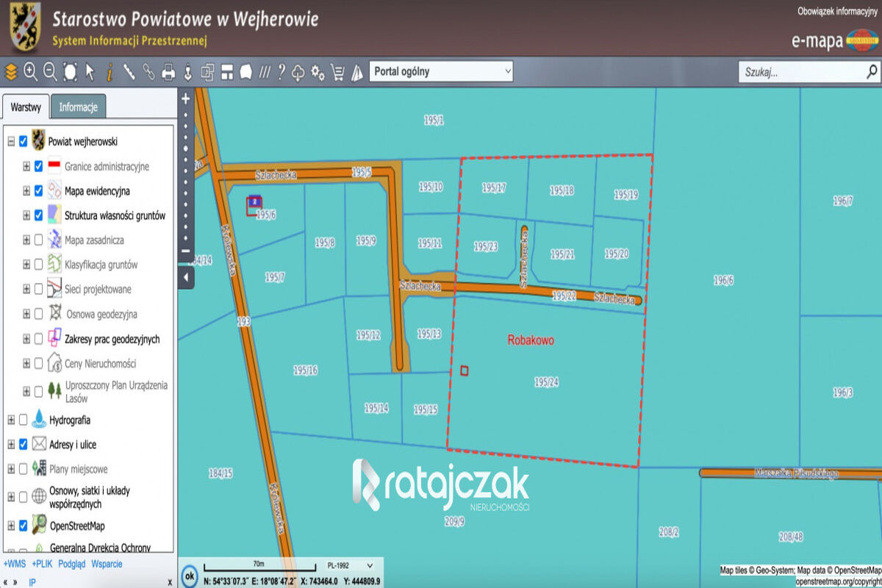Uncheck Struktura własności gruntów layer

click(38, 215)
